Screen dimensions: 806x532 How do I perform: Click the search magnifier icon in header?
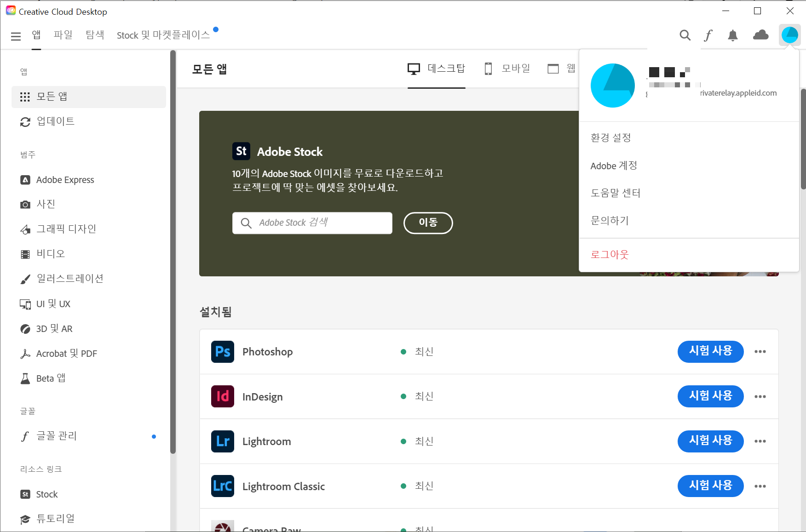pos(685,35)
